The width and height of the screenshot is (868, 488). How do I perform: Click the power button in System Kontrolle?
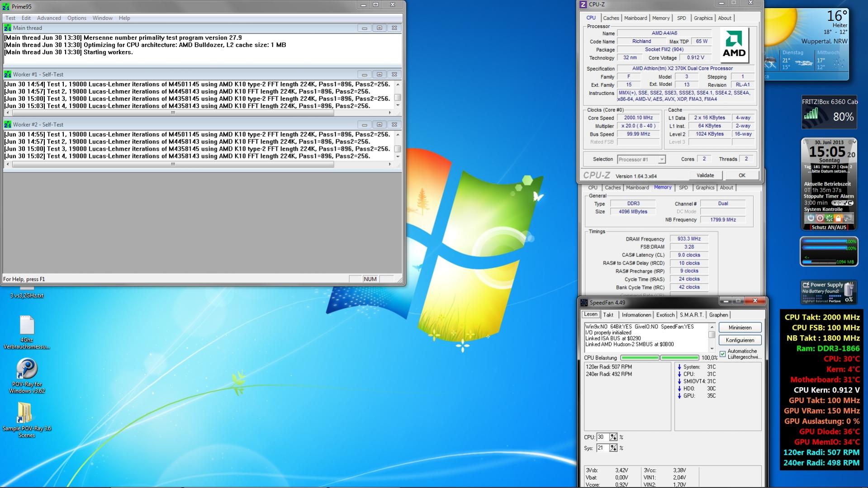click(x=811, y=218)
